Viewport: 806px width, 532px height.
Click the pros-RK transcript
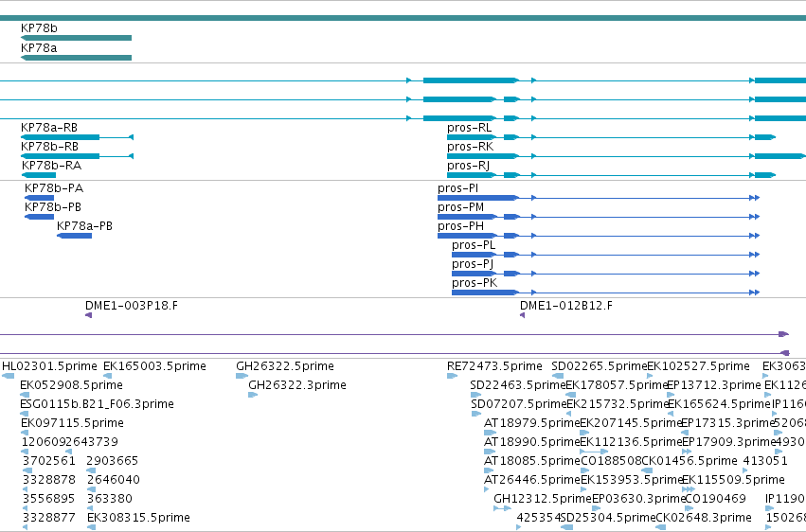pyautogui.click(x=627, y=156)
